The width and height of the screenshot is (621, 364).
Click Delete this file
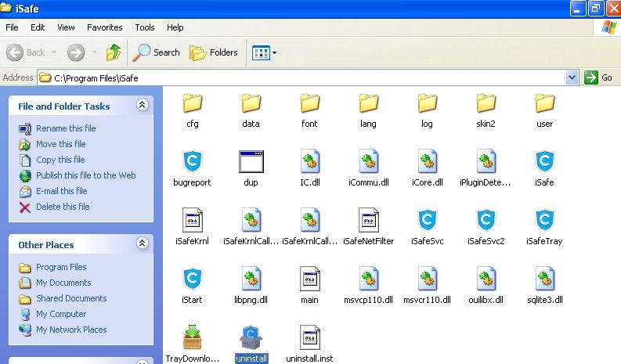[54, 207]
